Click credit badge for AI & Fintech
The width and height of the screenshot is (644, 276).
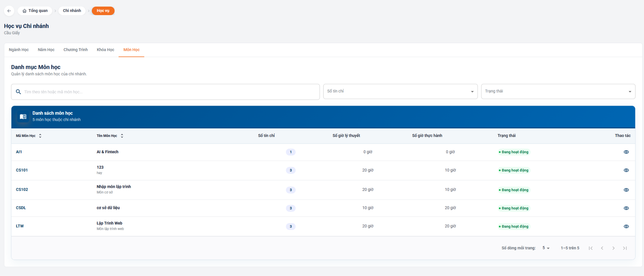click(291, 152)
